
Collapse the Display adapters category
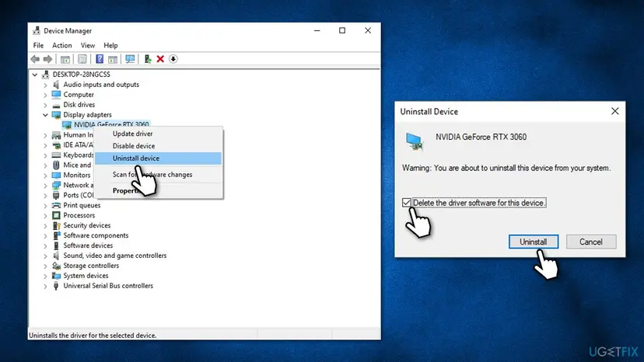click(x=45, y=115)
